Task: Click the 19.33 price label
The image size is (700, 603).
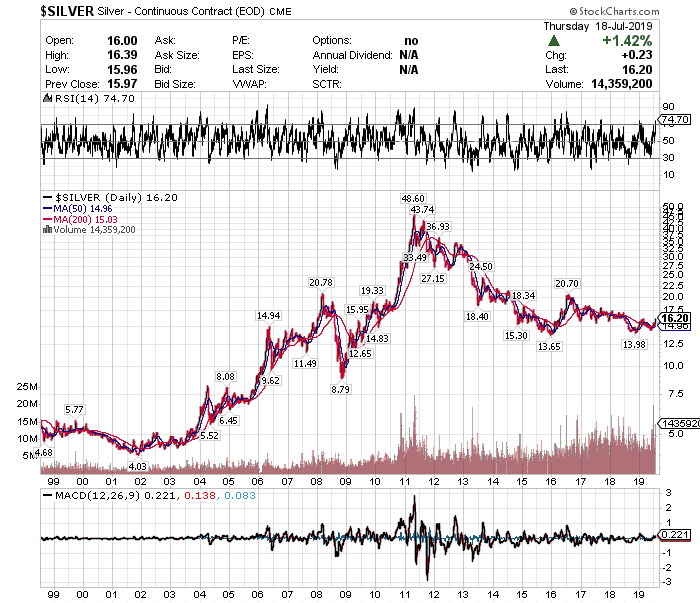Action: [372, 291]
